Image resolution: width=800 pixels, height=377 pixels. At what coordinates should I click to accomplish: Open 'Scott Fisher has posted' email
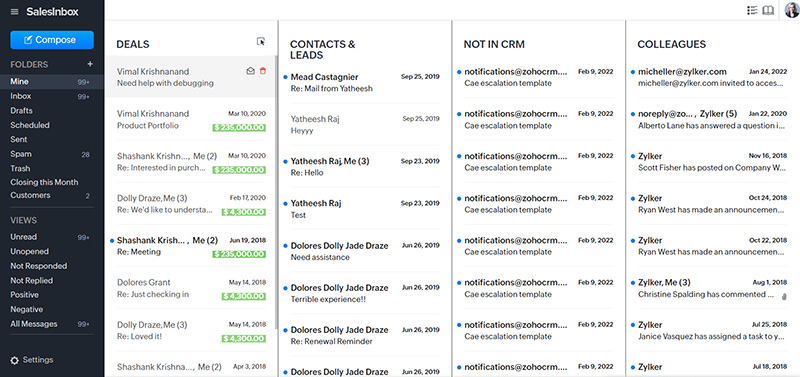[711, 161]
